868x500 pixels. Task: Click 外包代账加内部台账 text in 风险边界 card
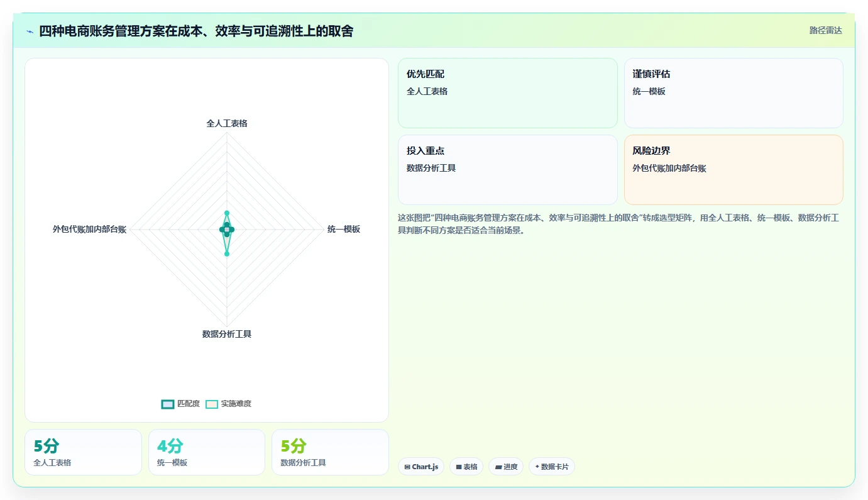click(x=669, y=168)
